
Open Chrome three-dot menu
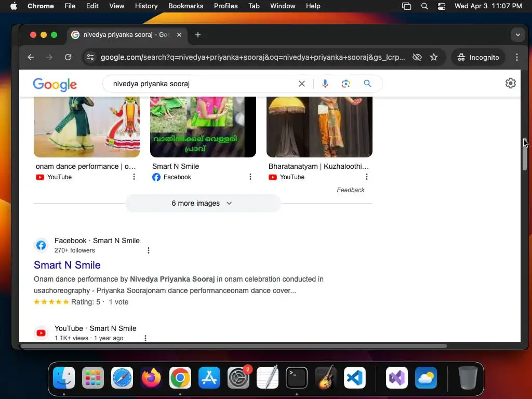[517, 57]
